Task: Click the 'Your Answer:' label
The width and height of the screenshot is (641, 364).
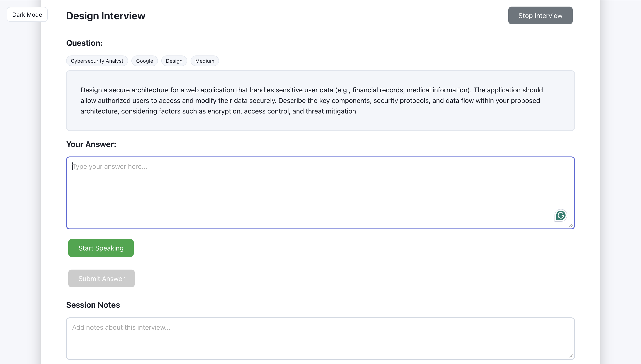Action: click(91, 144)
